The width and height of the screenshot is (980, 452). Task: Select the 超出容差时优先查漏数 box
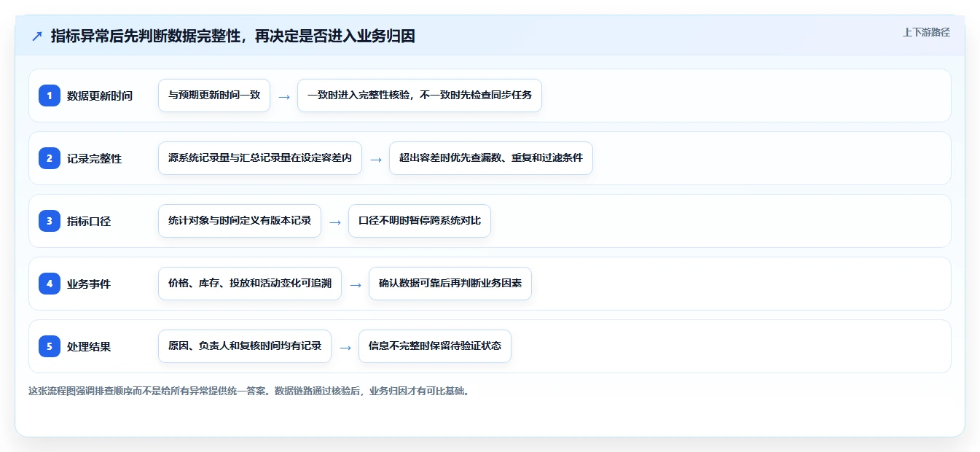[491, 158]
